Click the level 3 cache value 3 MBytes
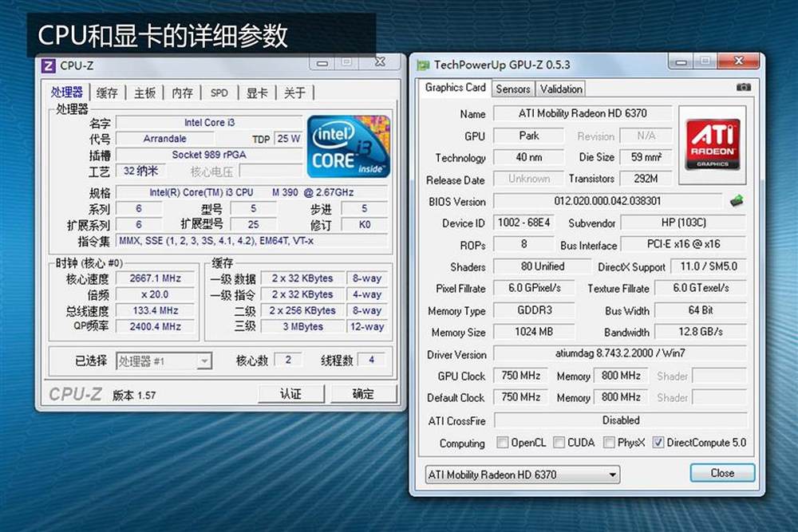 tap(302, 326)
